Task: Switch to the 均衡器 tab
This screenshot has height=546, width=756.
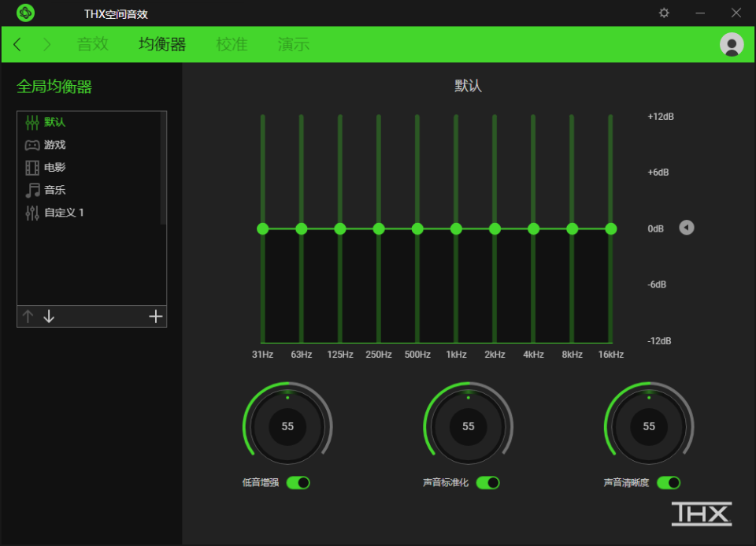Action: pyautogui.click(x=162, y=44)
